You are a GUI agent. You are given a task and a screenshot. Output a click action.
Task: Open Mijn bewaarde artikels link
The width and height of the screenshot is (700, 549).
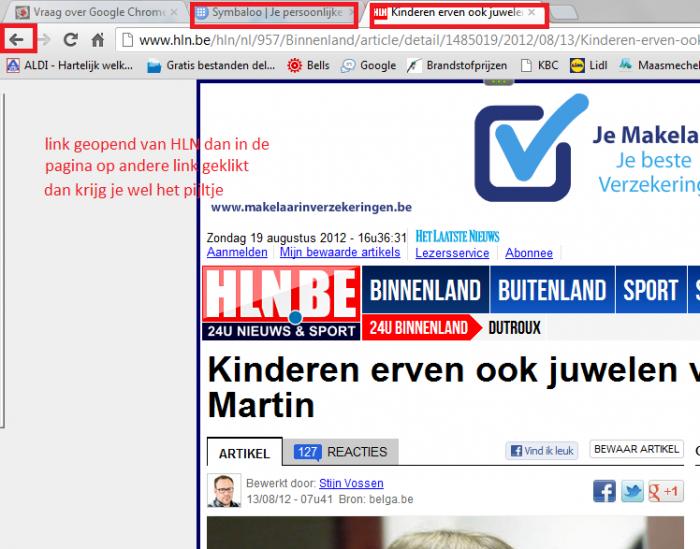click(x=340, y=252)
